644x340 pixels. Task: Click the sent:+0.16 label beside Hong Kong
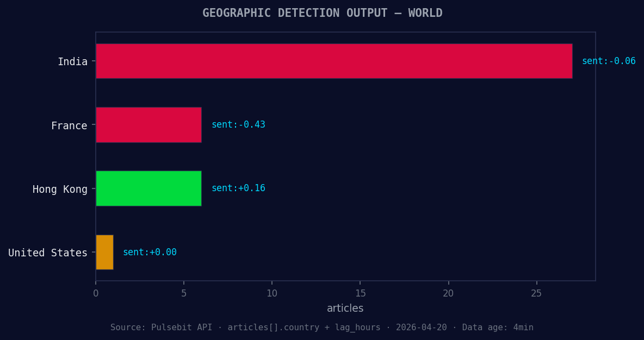tap(238, 188)
